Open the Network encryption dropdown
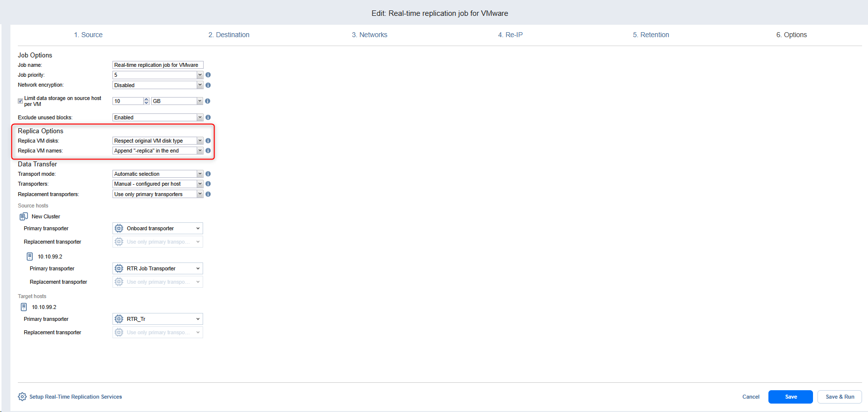868x412 pixels. click(158, 85)
